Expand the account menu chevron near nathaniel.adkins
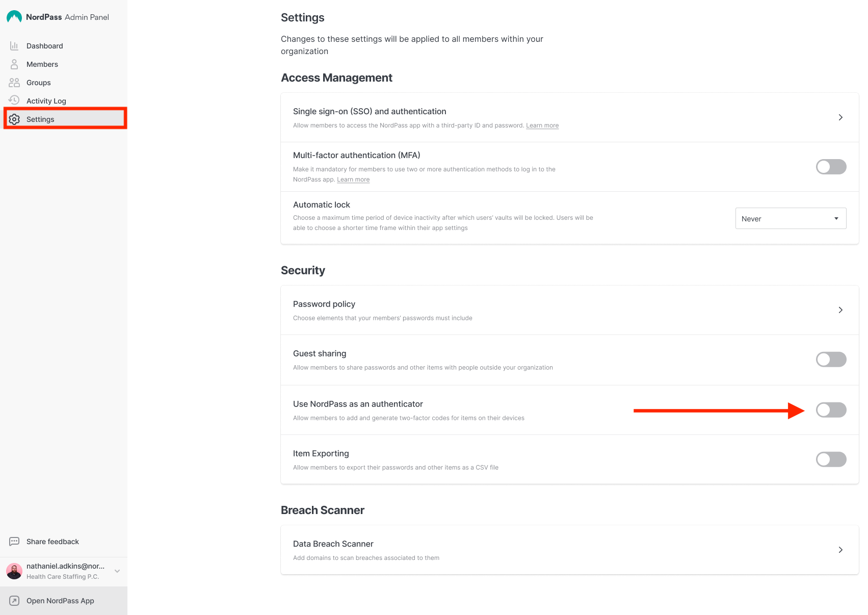This screenshot has height=615, width=868. point(117,571)
